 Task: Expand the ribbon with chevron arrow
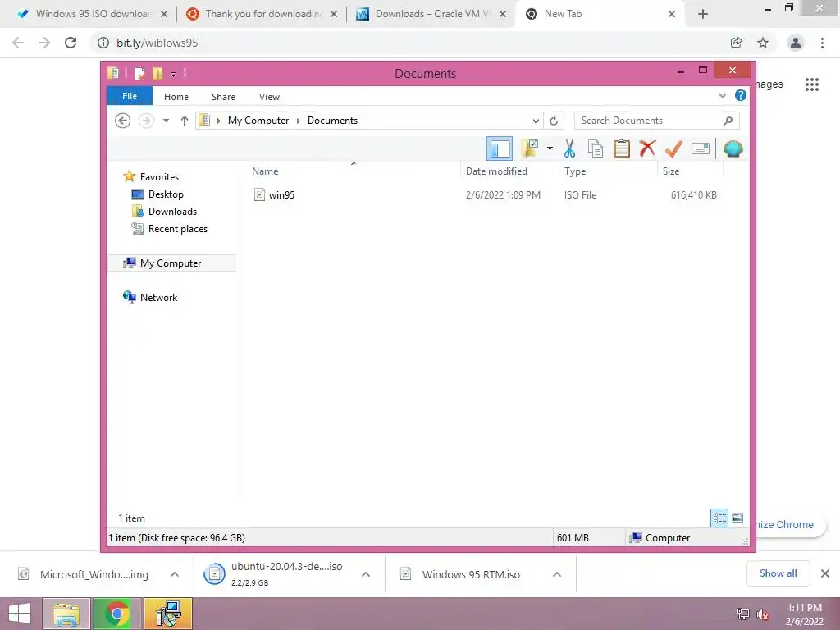point(722,96)
